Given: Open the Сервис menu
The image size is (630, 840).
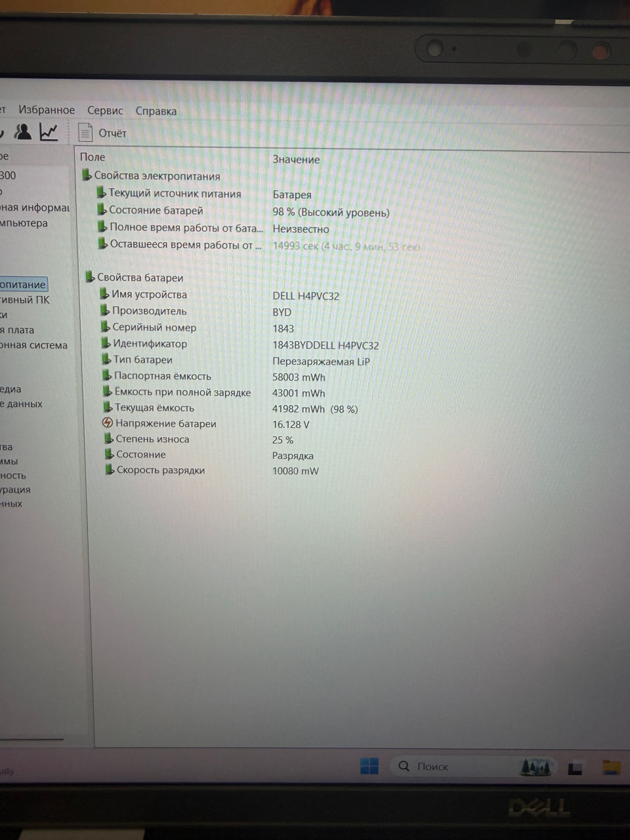Looking at the screenshot, I should pyautogui.click(x=105, y=111).
